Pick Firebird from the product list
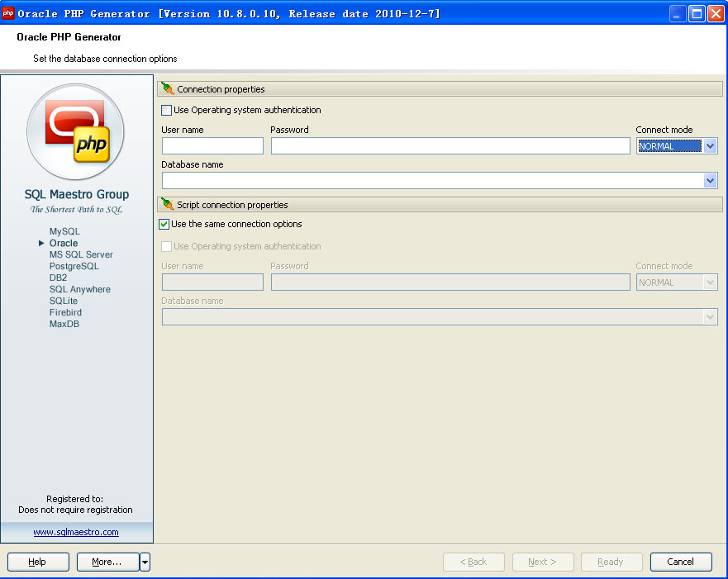 (65, 313)
